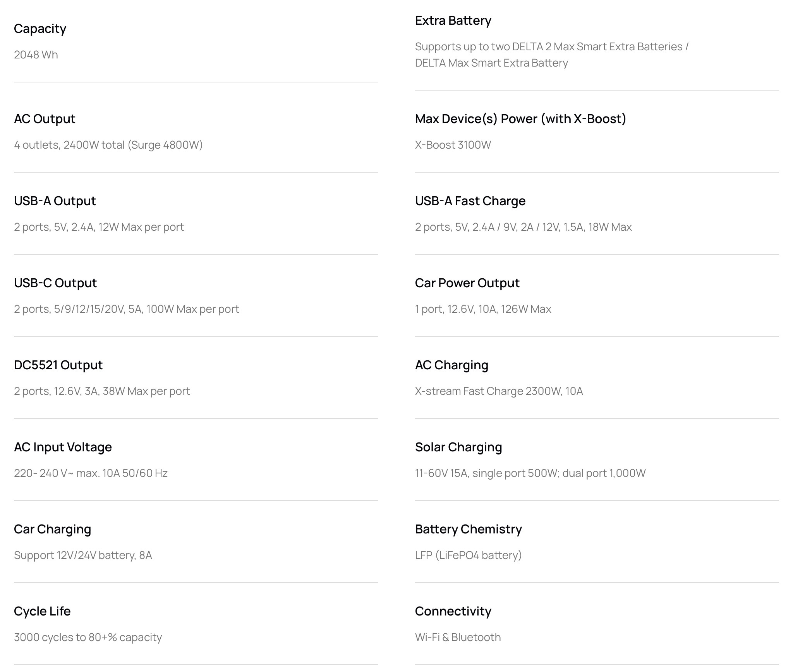Click the USB-C Output heading
Viewport: 793px width, 672px height.
[55, 283]
